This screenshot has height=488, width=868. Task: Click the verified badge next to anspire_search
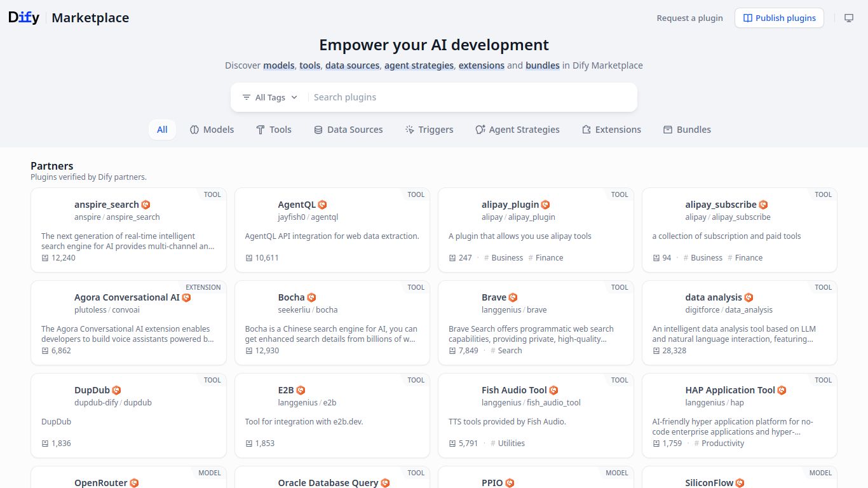coord(145,205)
